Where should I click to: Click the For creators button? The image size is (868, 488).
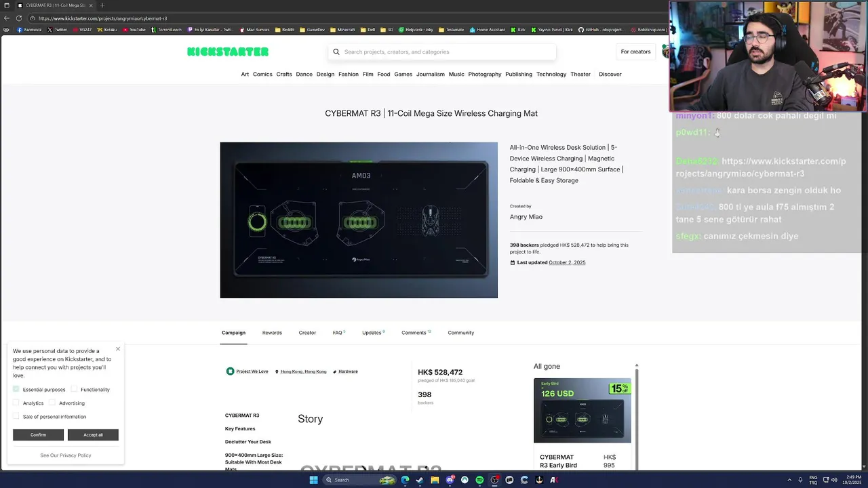[x=635, y=52]
